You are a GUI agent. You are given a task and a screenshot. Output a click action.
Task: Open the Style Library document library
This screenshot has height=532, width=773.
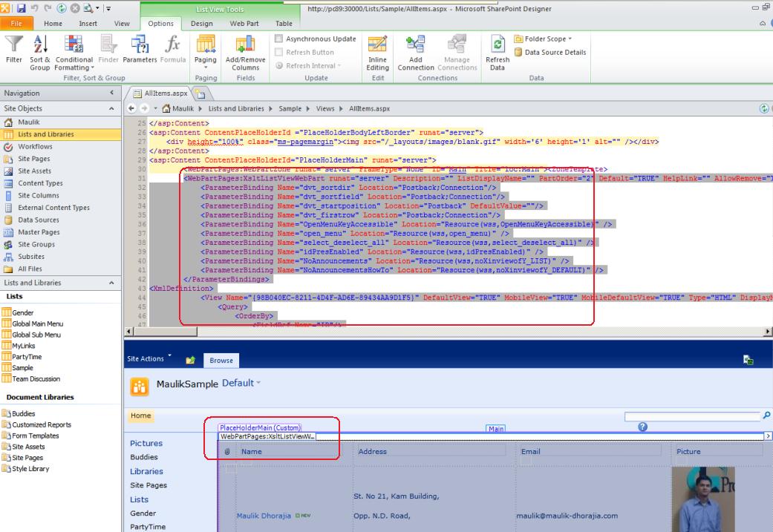30,469
